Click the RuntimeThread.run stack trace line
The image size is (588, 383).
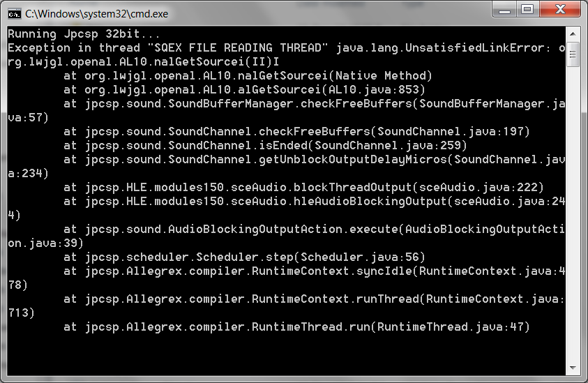296,326
